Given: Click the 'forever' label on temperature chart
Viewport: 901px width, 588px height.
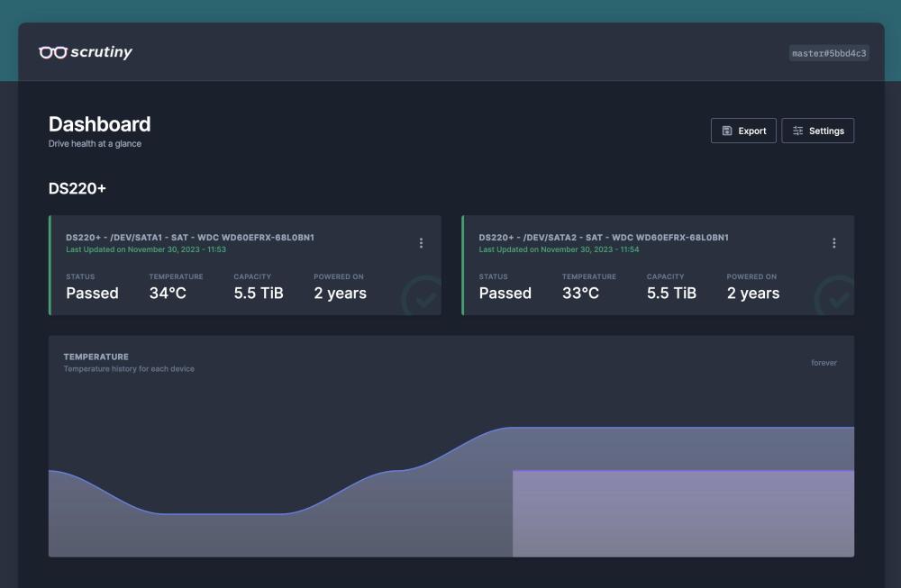Looking at the screenshot, I should [x=824, y=363].
